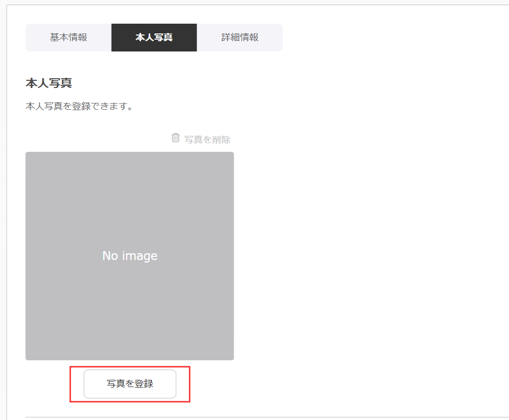Click the bin icon above photo placeholder

coord(175,137)
